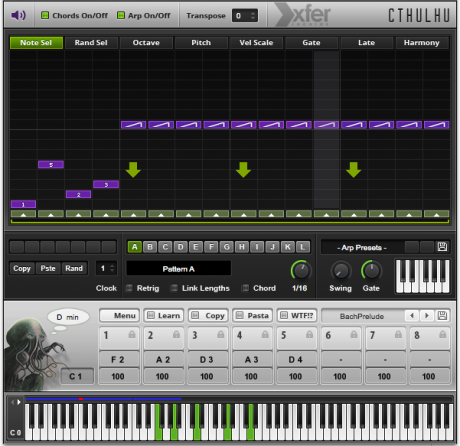
Task: Mute output with the speaker icon
Action: point(18,15)
